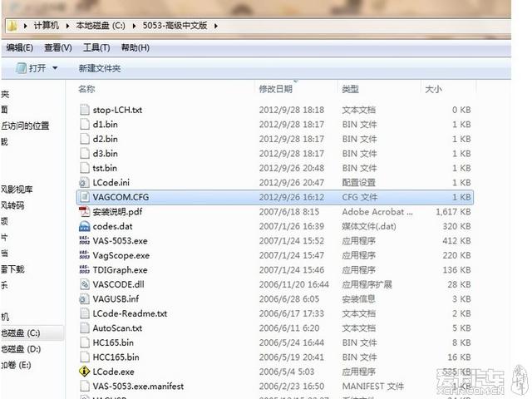Open the 查看(V) menu
532x399 pixels.
(58, 47)
